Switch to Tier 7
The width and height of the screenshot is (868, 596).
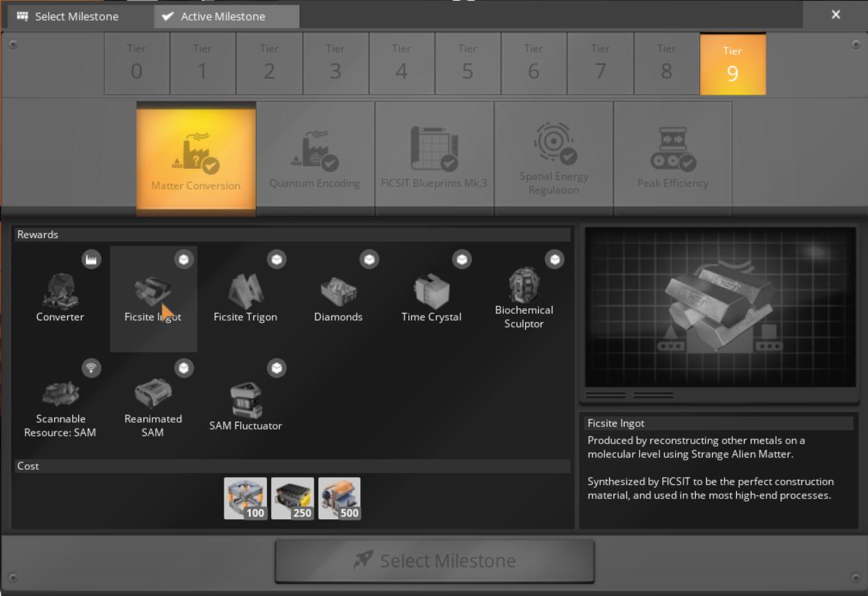[600, 64]
